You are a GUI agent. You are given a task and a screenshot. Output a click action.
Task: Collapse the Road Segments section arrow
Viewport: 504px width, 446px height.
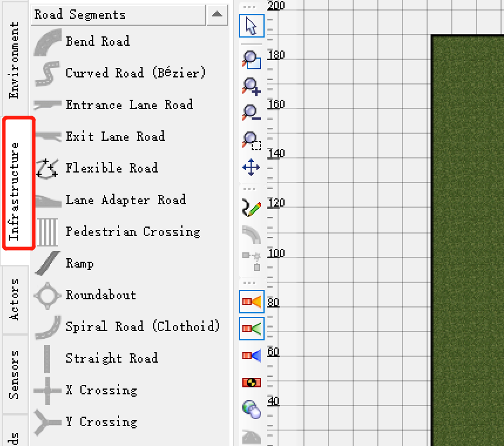(217, 15)
